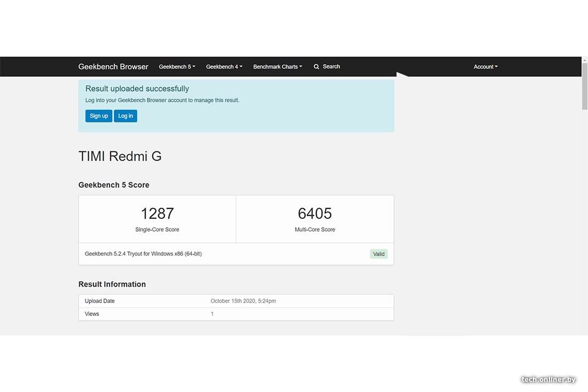Click the Geekbench 5.2.4 Tryout version text
This screenshot has height=392, width=588.
click(143, 254)
